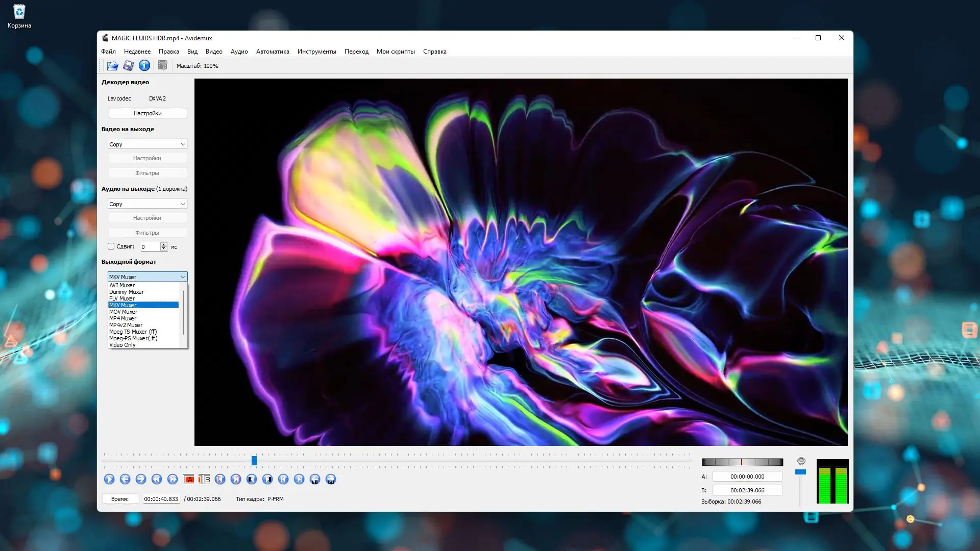Expand the audio output Copy dropdown
This screenshot has height=551, width=980.
click(147, 204)
